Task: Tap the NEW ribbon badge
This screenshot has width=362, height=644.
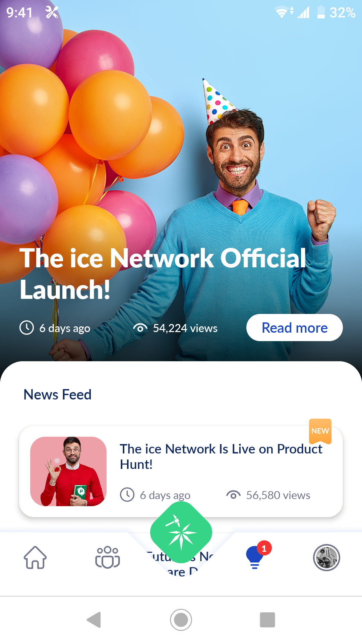Action: coord(320,431)
